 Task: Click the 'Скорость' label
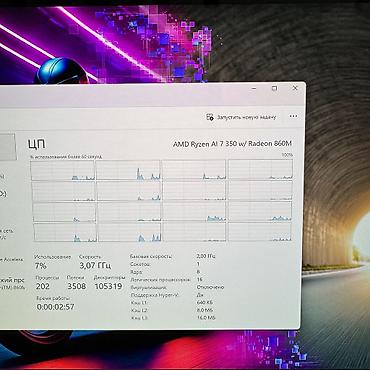point(90,257)
